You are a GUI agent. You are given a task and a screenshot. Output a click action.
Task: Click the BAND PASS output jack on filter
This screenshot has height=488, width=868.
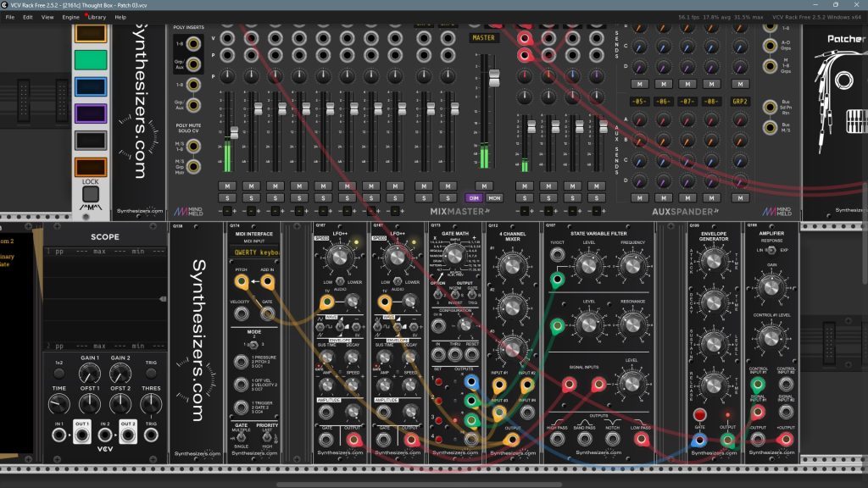[x=585, y=440]
